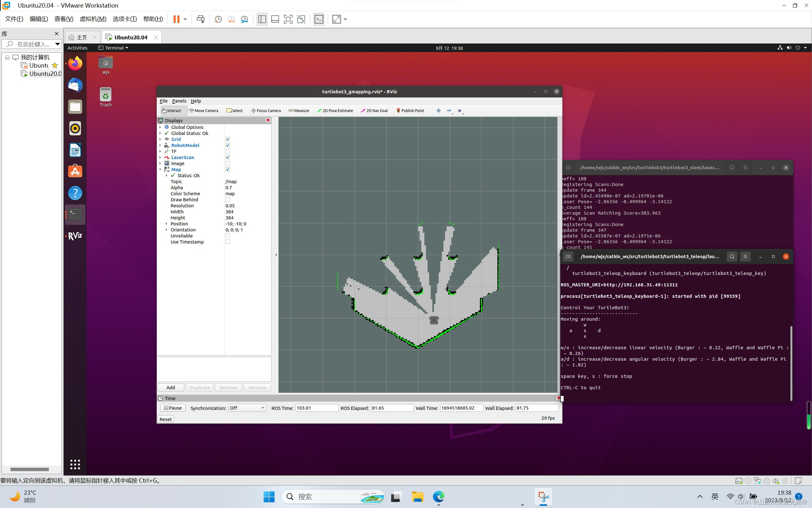Enable the Image display checkbox
Screen dimensions: 812x508
point(227,163)
